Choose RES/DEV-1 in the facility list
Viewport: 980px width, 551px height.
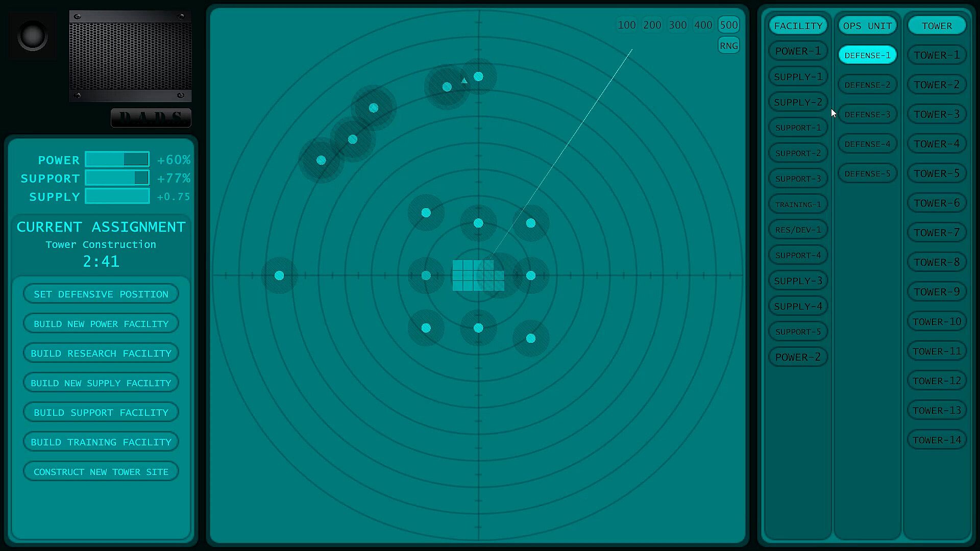(798, 230)
